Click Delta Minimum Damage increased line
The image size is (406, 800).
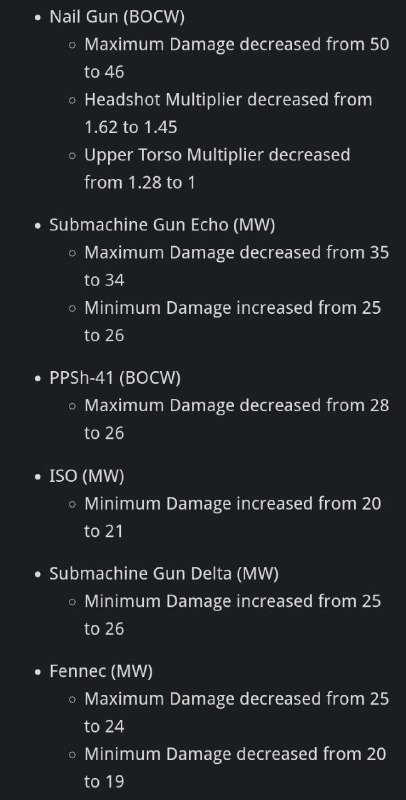233,615
